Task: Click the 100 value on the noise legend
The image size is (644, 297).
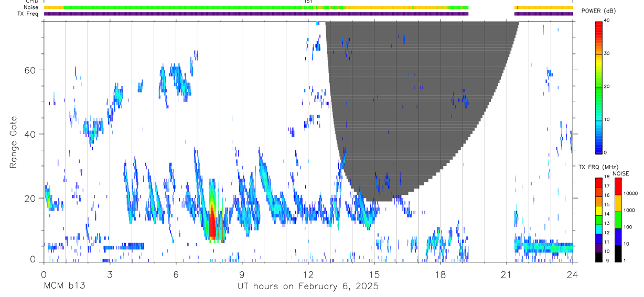Action: click(629, 227)
